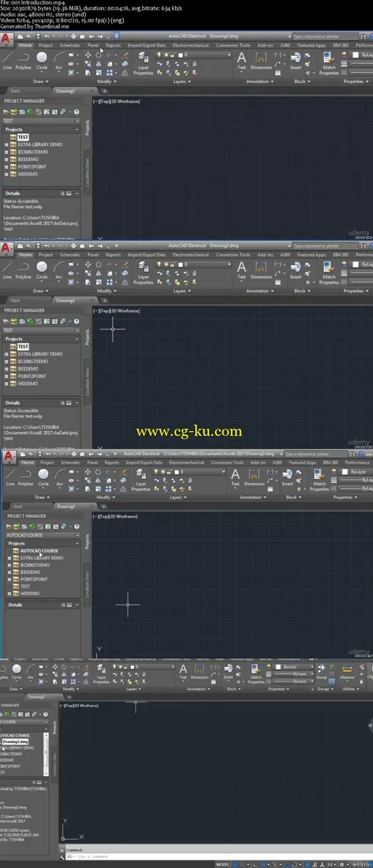373x868 pixels.
Task: Open the layer 0 combo box in third frame
Action: tap(190, 472)
